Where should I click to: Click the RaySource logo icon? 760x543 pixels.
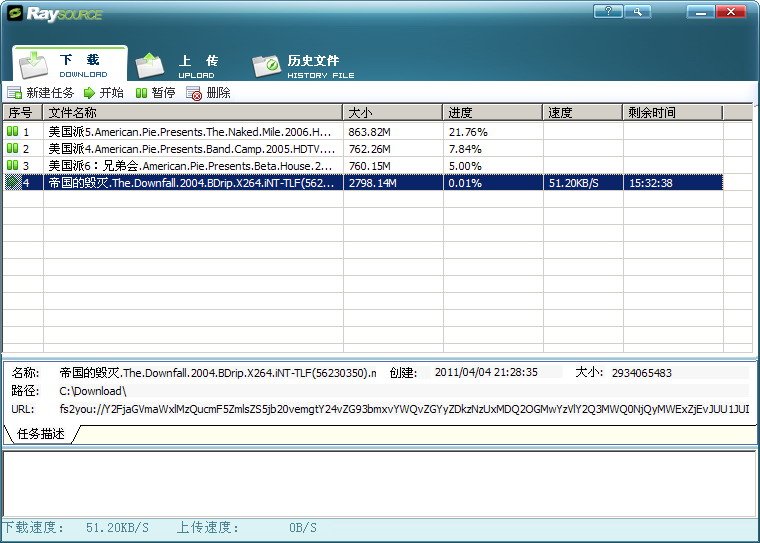click(15, 14)
